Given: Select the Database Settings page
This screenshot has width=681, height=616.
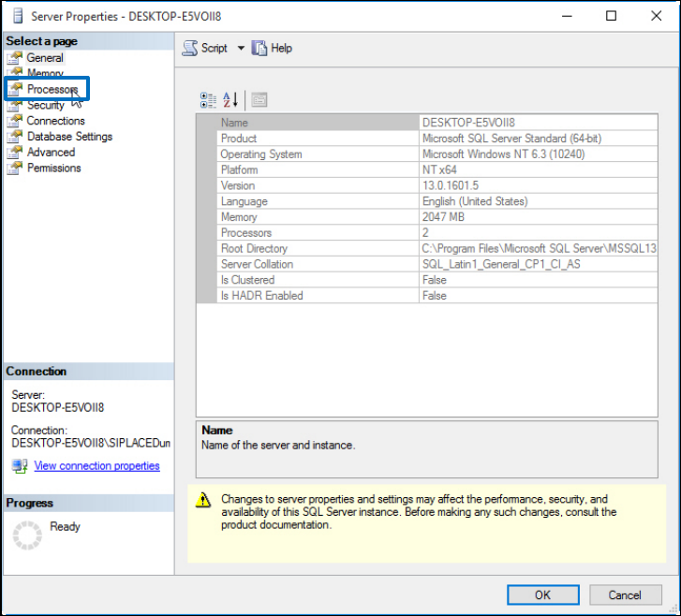Looking at the screenshot, I should pos(69,137).
